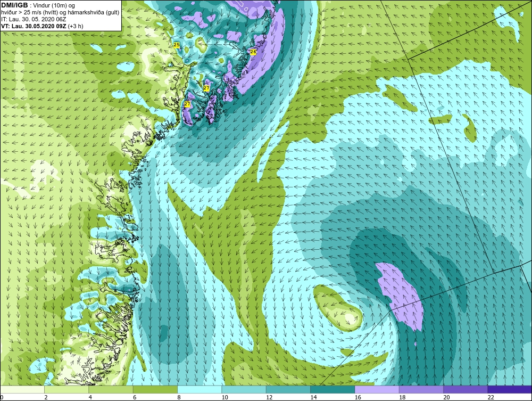Click the 'VT: Lau. 30.05.2020 09Z' valid-time text
Viewport: 532px width, 401px height.
[x=34, y=26]
